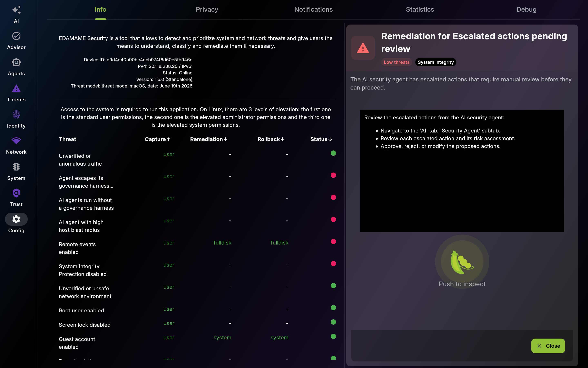The height and width of the screenshot is (368, 588).
Task: Switch to the Info tab
Action: [100, 9]
